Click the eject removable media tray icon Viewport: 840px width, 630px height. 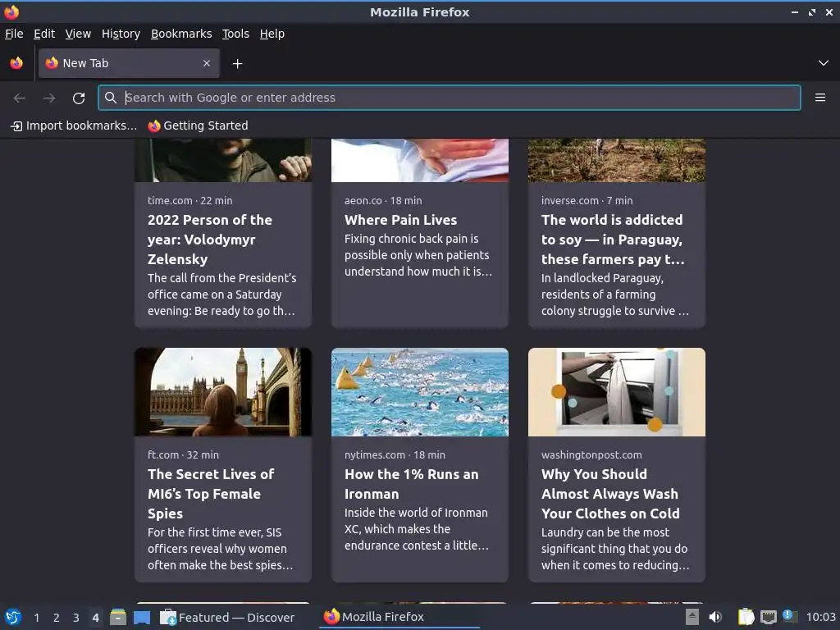[x=692, y=617]
